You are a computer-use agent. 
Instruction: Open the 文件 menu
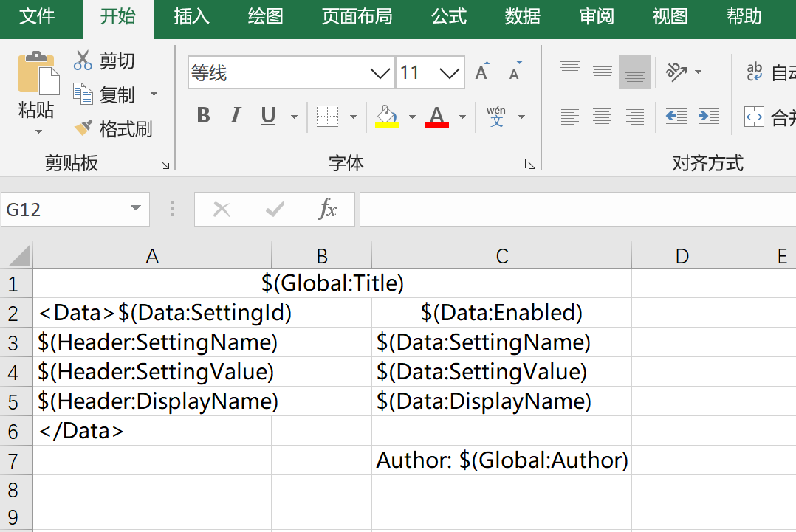point(37,17)
